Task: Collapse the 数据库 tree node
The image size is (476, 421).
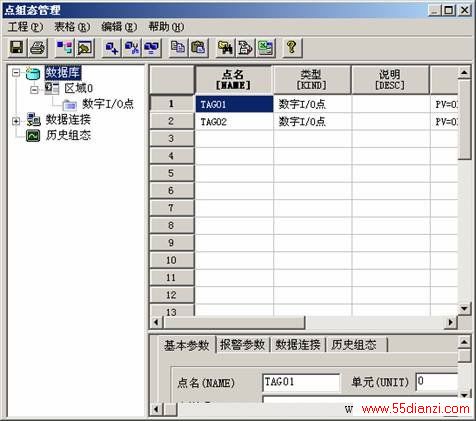Action: pos(16,72)
